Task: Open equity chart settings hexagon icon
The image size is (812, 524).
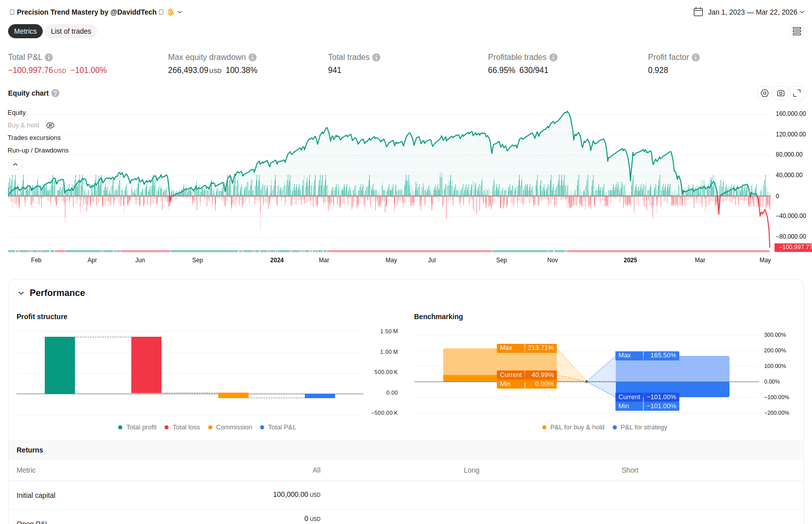Action: 765,93
